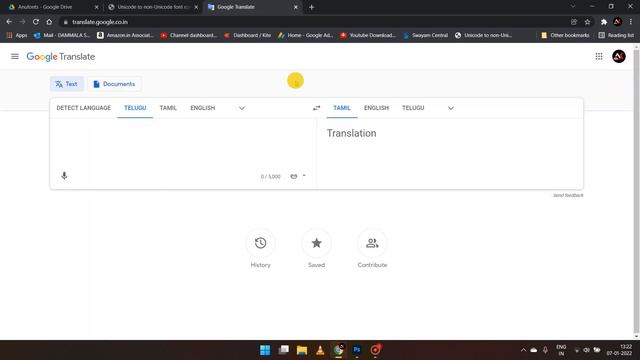
Task: Open VLC media player from taskbar
Action: [x=320, y=350]
